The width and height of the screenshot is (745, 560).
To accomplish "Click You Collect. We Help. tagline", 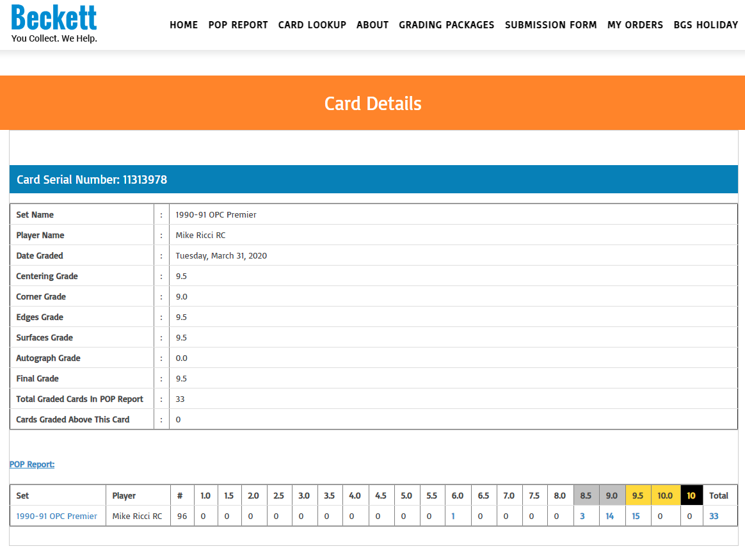I will click(54, 38).
